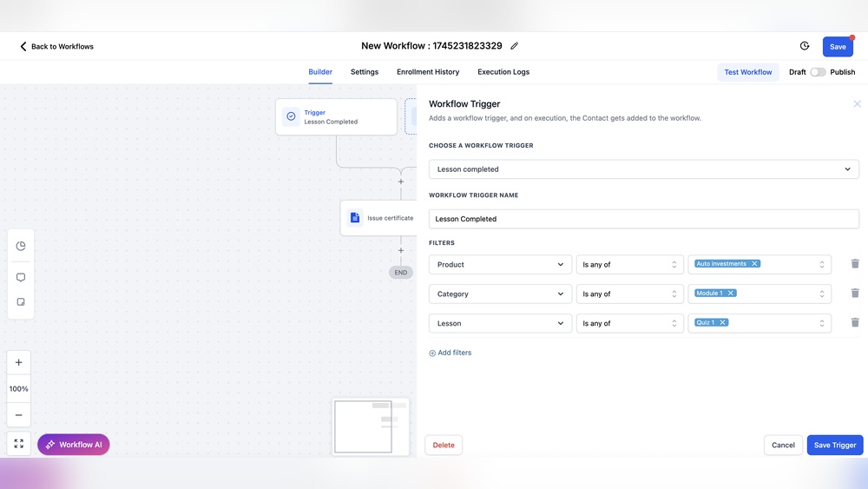The width and height of the screenshot is (868, 489).
Task: Click the comment bubble icon in sidebar
Action: [x=21, y=278]
